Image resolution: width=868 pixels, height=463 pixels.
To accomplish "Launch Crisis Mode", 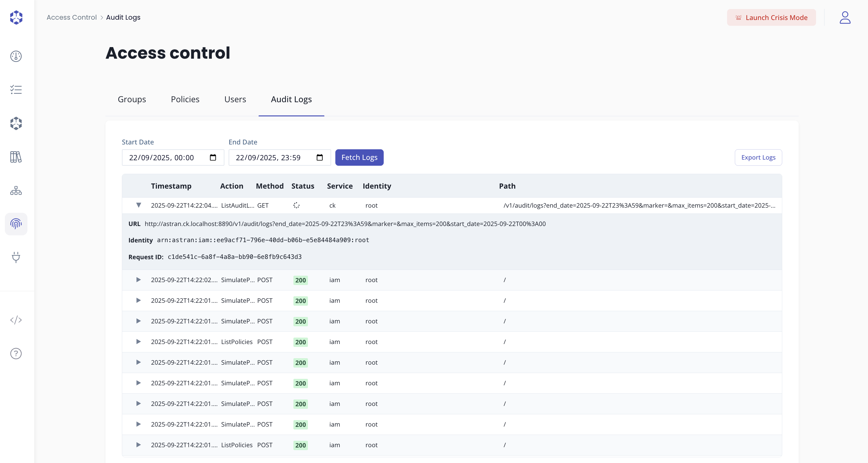I will [771, 17].
